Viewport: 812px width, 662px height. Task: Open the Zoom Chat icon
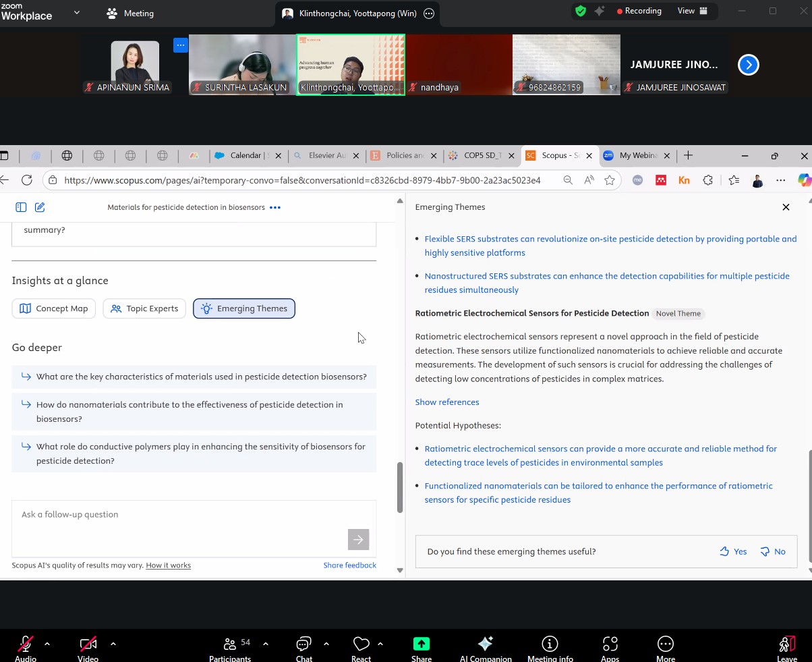coord(303,644)
